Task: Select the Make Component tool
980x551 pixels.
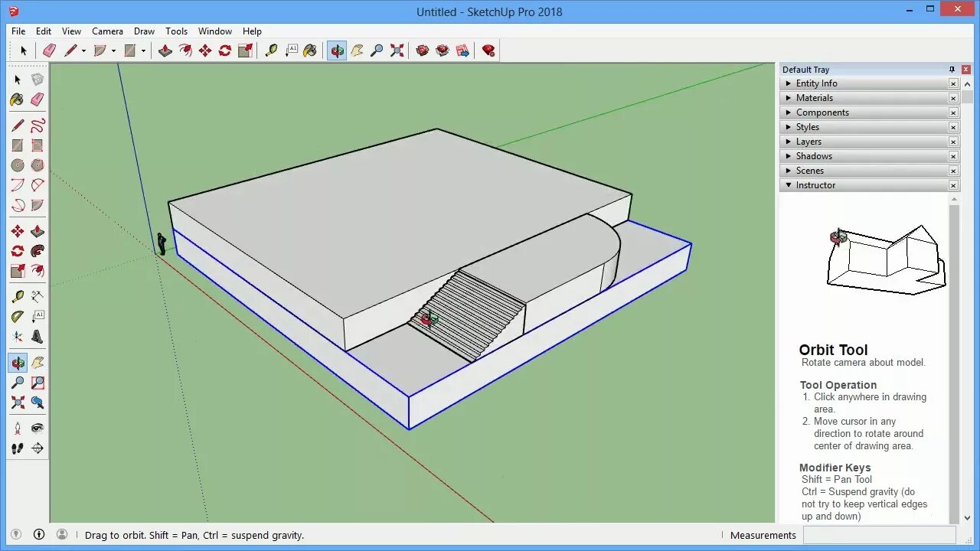Action: (38, 80)
